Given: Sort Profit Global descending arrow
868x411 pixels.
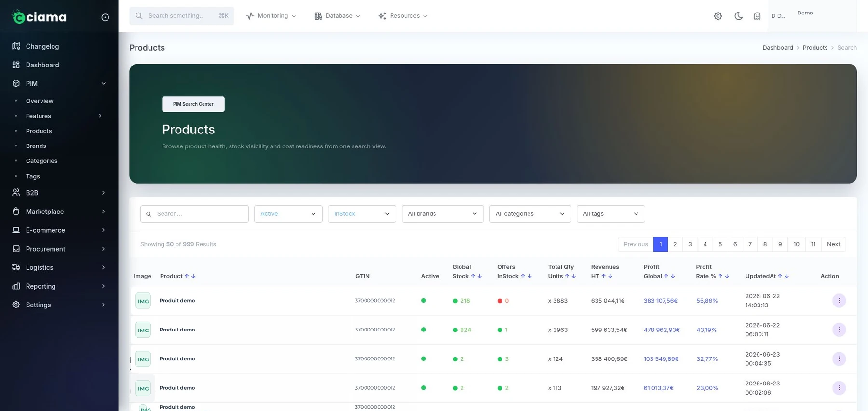Looking at the screenshot, I should pos(673,276).
